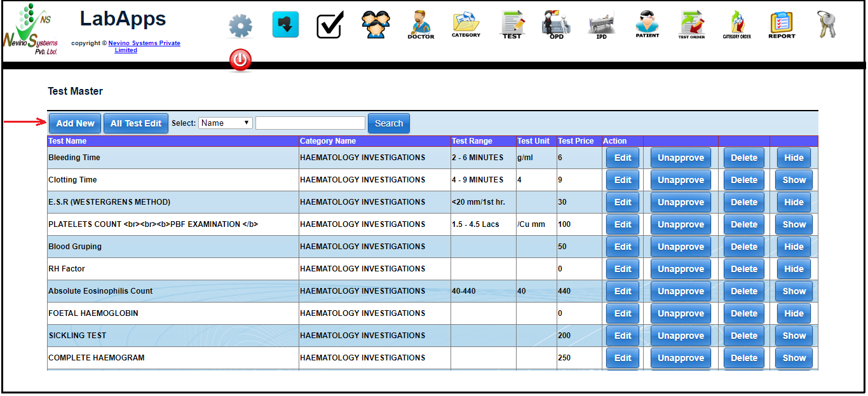This screenshot has height=396, width=868.
Task: Open the settings gear icon
Action: [x=240, y=26]
